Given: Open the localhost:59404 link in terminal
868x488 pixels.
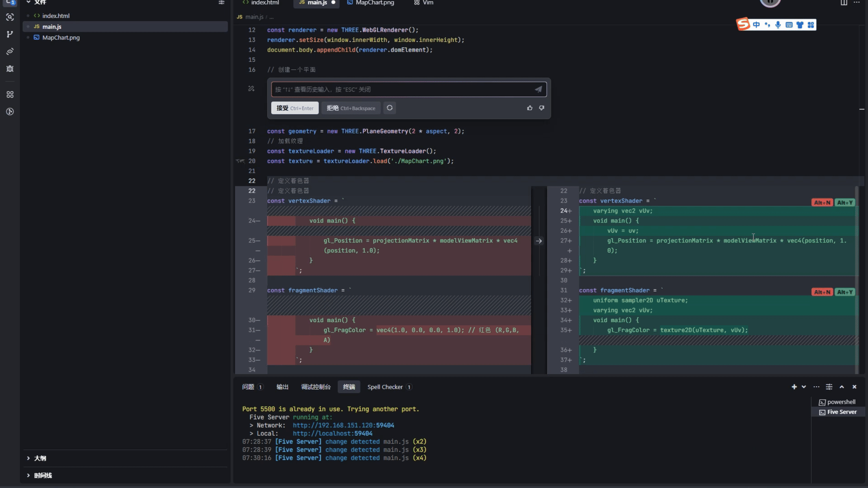Looking at the screenshot, I should (x=332, y=434).
